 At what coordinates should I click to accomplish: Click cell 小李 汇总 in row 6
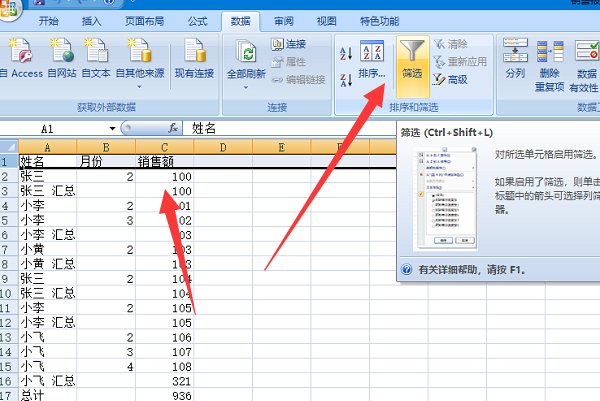(47, 235)
